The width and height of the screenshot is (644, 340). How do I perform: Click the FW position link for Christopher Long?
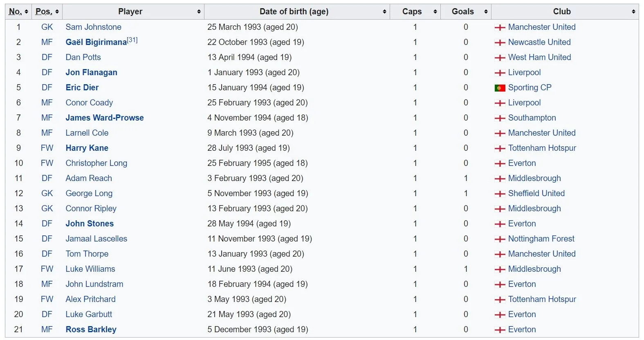pyautogui.click(x=47, y=163)
